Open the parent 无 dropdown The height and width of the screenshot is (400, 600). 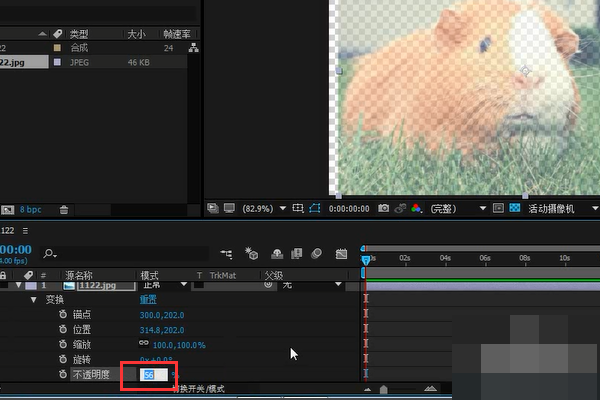coord(311,285)
